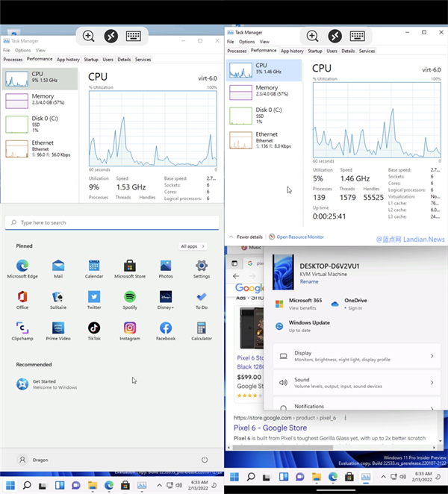Open the Clipchamp pinned app

pos(22,331)
